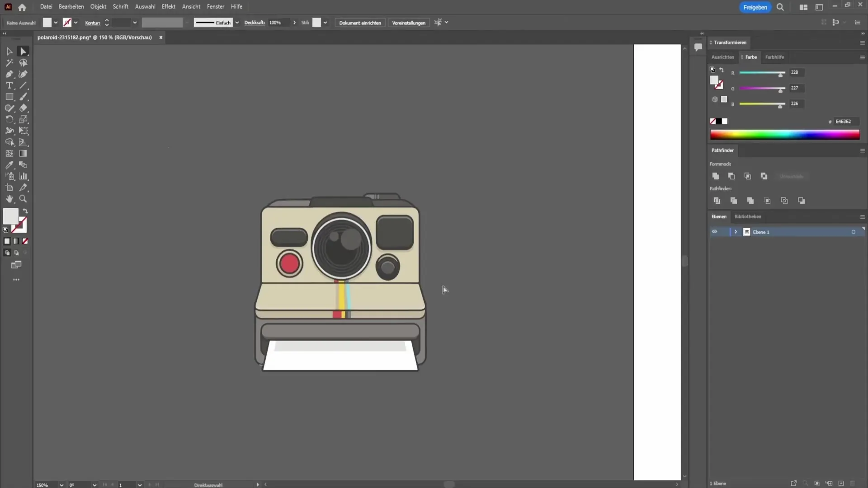Select the Magic Wand tool

pos(9,63)
